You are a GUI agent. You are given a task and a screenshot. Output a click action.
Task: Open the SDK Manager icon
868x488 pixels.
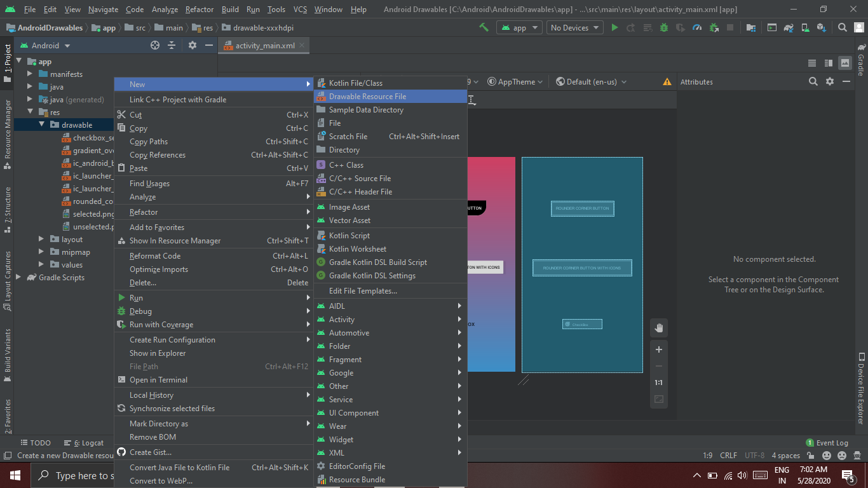point(822,27)
